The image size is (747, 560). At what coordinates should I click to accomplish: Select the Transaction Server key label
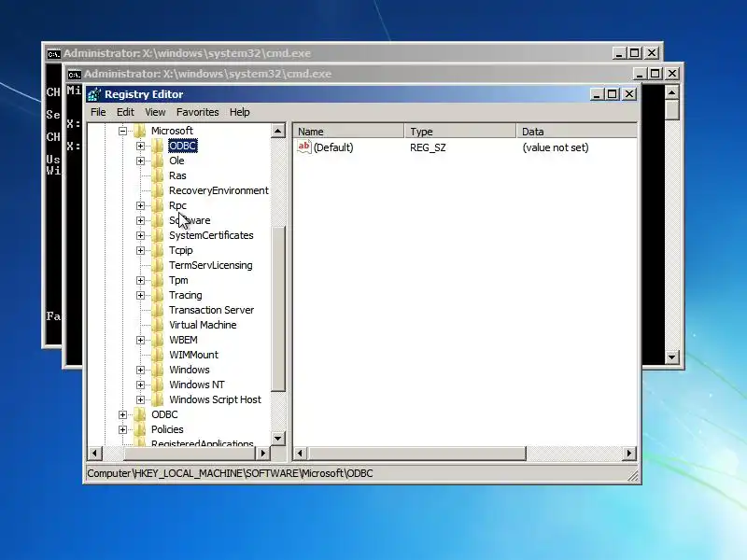212,310
